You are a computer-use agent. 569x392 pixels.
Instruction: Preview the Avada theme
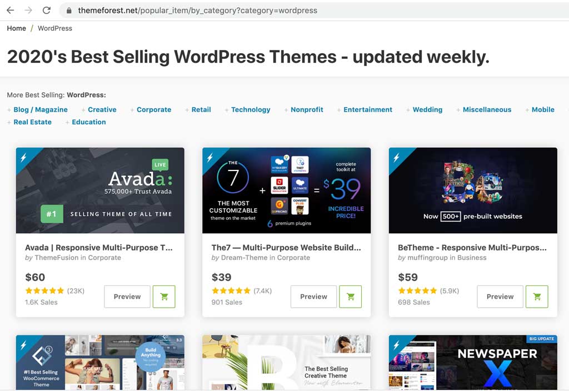pos(127,296)
